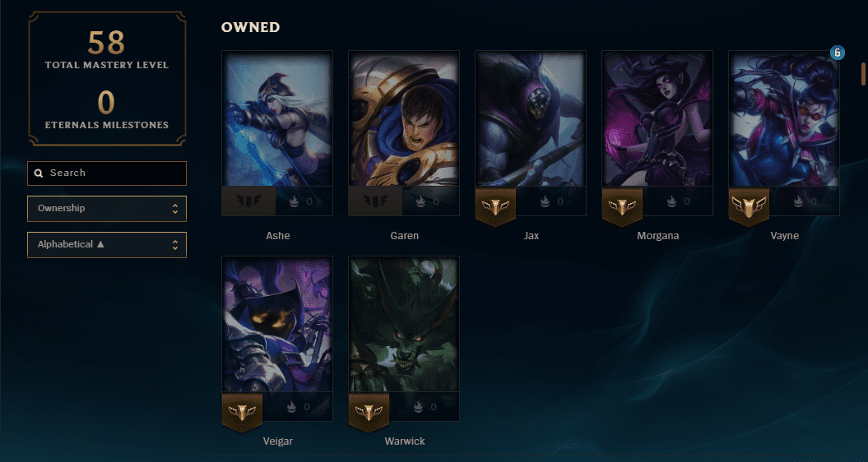Click Veigar's mastery badge icon
This screenshot has height=462, width=868.
(242, 413)
